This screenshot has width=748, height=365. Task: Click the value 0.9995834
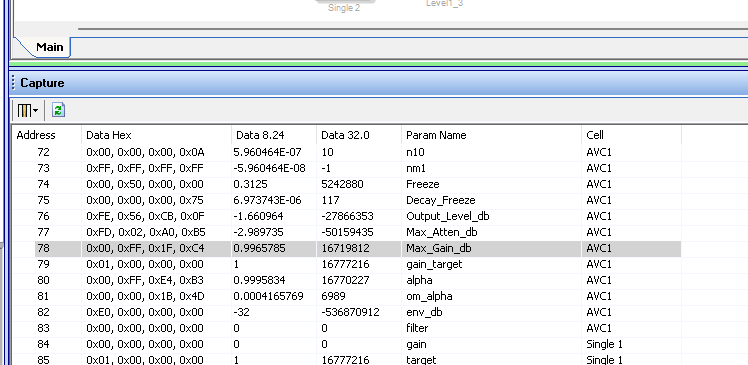[260, 280]
